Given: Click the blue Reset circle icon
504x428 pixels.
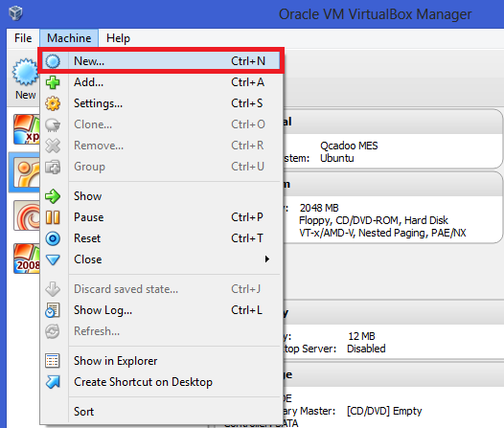Looking at the screenshot, I should [53, 238].
